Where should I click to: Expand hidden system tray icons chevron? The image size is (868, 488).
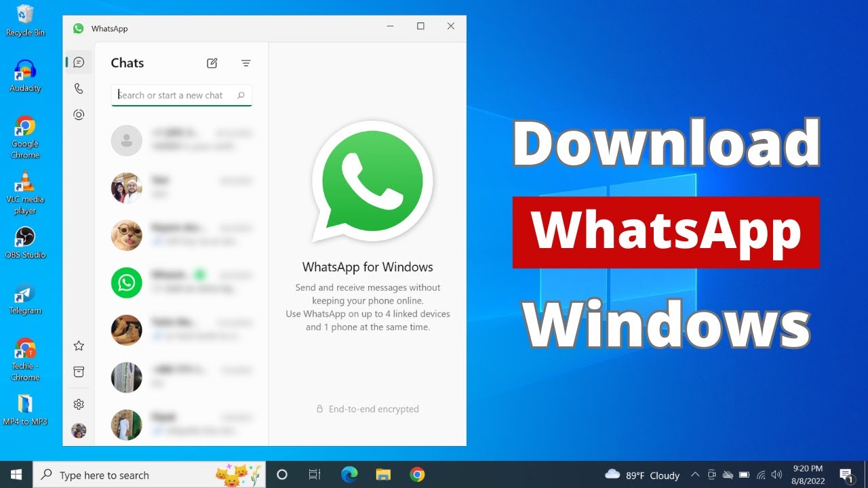695,475
